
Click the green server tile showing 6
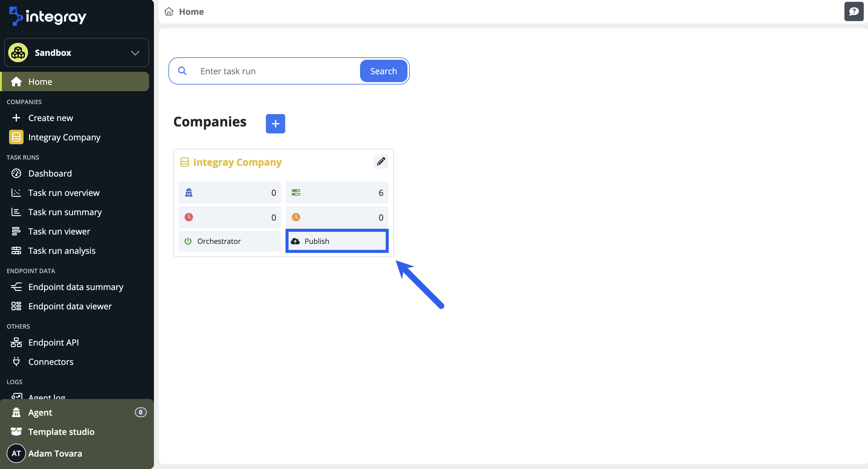click(x=337, y=193)
